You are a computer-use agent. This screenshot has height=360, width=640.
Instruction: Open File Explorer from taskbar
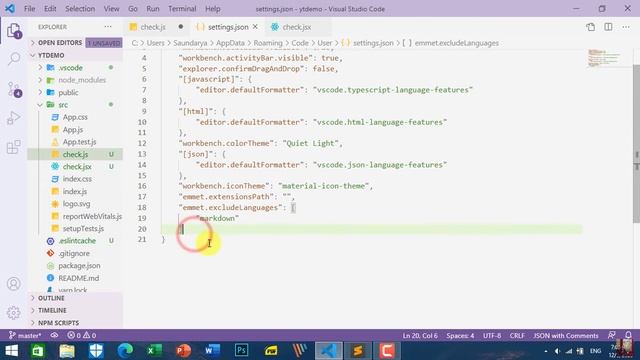point(67,351)
